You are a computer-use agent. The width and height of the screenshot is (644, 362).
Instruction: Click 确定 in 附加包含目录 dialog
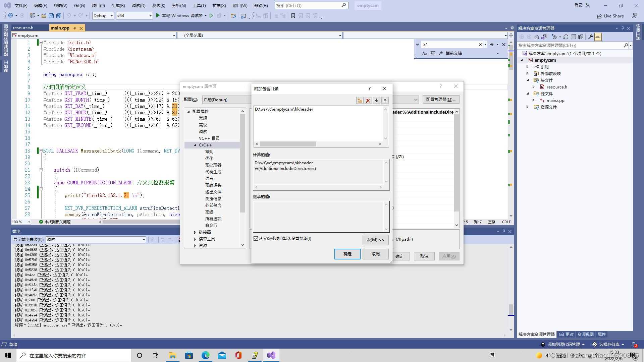coord(347,254)
